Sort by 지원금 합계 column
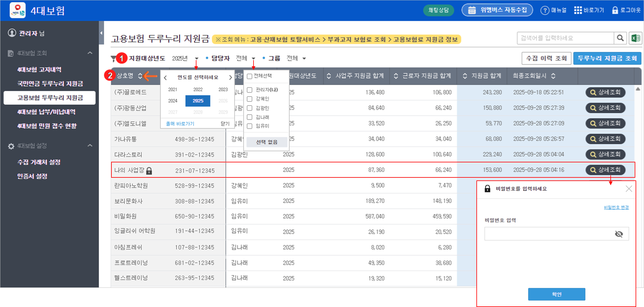Image resolution: width=644 pixels, height=307 pixels. [465, 76]
